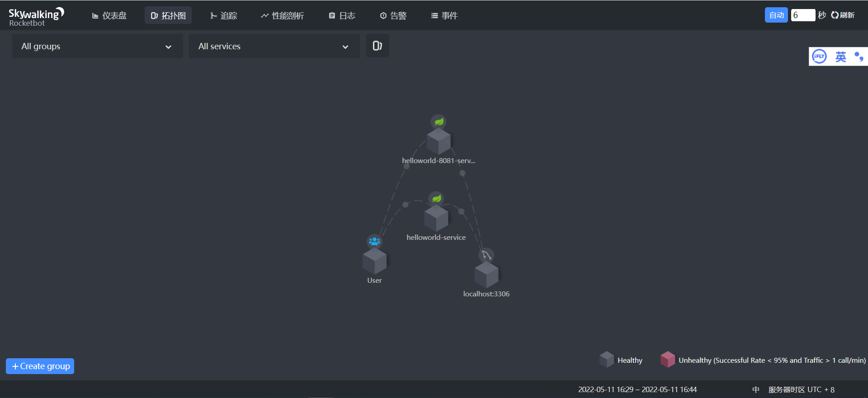Click the call-line dot between helloworld-service and localhost:3306

461,211
